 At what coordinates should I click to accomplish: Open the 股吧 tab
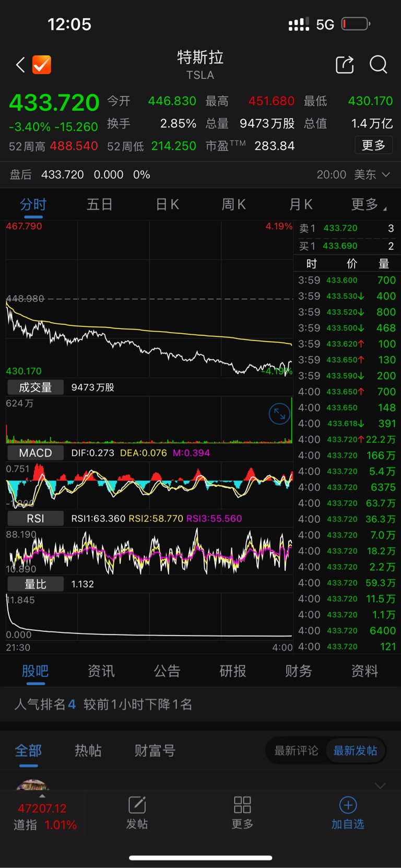click(x=36, y=671)
